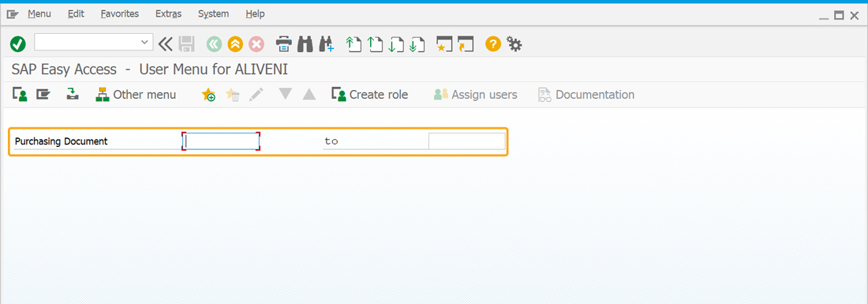The width and height of the screenshot is (868, 304).
Task: Click the Find Next binoculars icon
Action: [327, 43]
